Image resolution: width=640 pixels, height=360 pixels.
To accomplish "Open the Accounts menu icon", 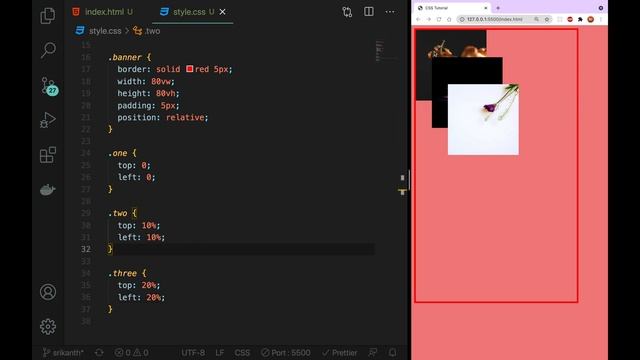I will [48, 292].
